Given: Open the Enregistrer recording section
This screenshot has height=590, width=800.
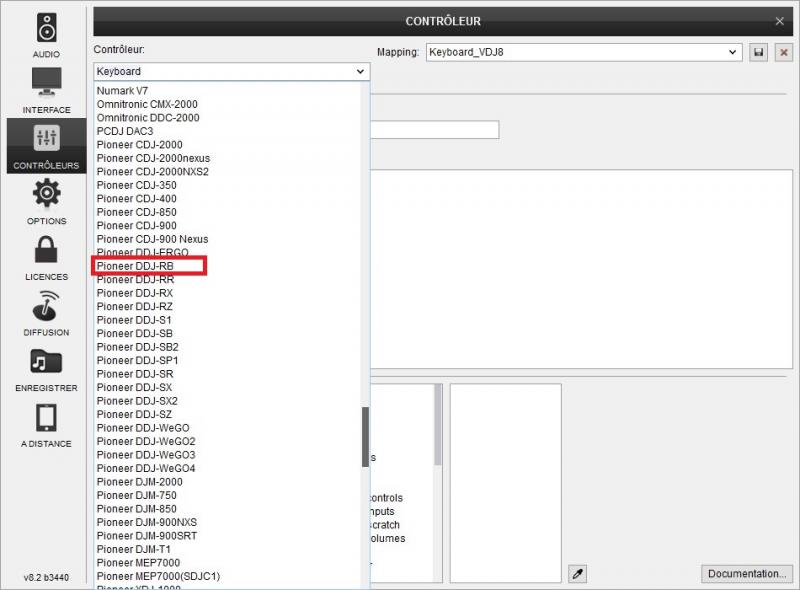Looking at the screenshot, I should tap(46, 368).
